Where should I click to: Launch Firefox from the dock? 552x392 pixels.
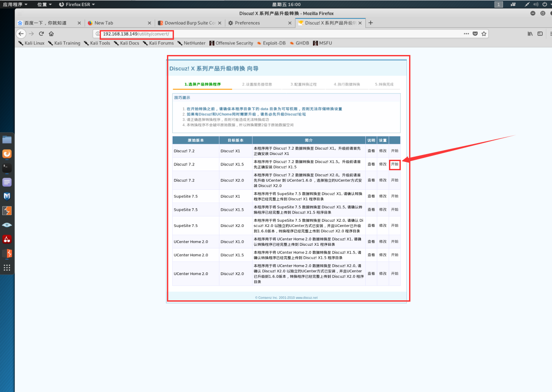pyautogui.click(x=7, y=154)
